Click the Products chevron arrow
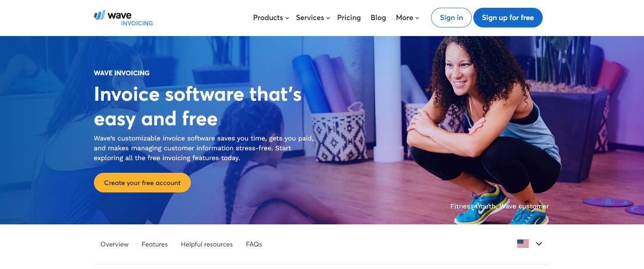Image resolution: width=644 pixels, height=269 pixels. click(x=287, y=18)
